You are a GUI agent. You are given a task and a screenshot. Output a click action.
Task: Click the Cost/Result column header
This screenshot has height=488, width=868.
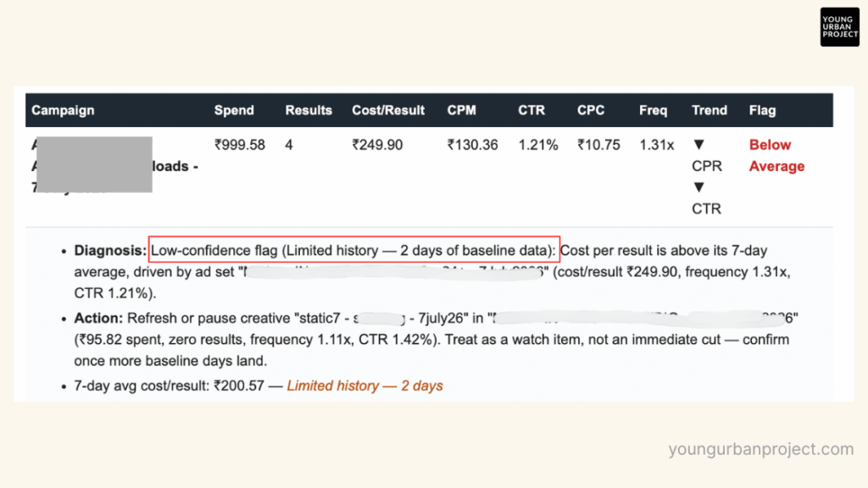[388, 110]
